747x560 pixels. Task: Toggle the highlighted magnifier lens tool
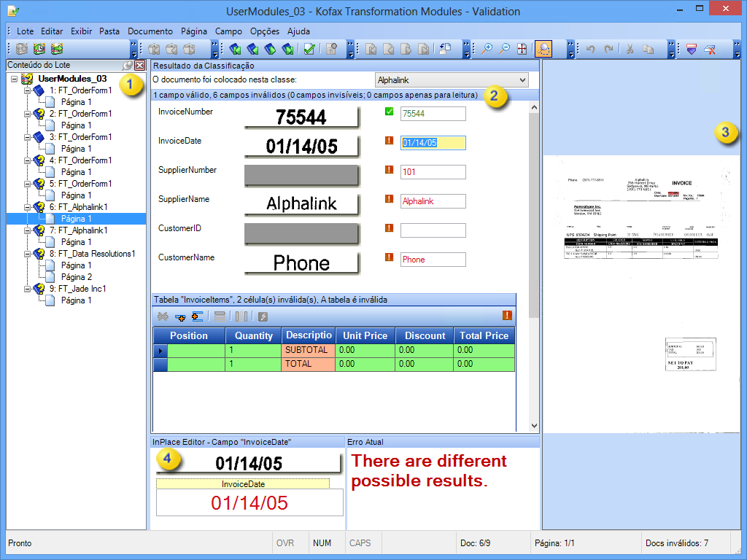(543, 49)
